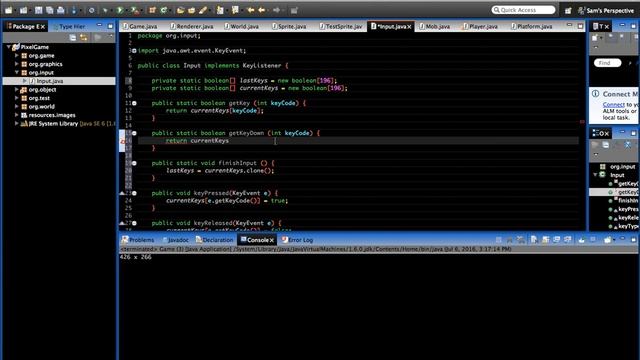Collapse the keyPressed method fold marker
This screenshot has width=640, height=360.
pyautogui.click(x=134, y=193)
